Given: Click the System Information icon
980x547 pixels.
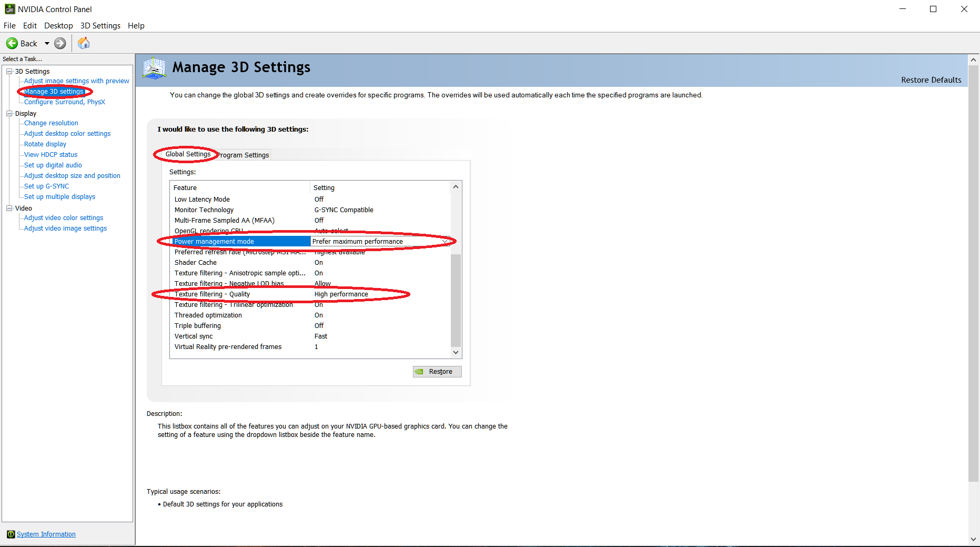Looking at the screenshot, I should coord(11,534).
